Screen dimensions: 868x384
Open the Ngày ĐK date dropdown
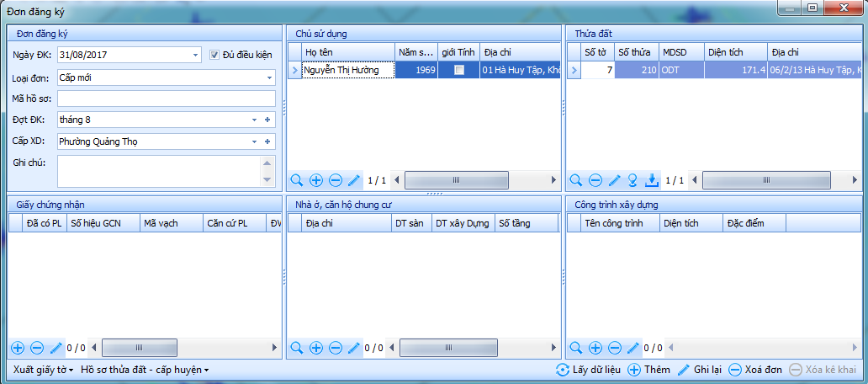click(195, 55)
